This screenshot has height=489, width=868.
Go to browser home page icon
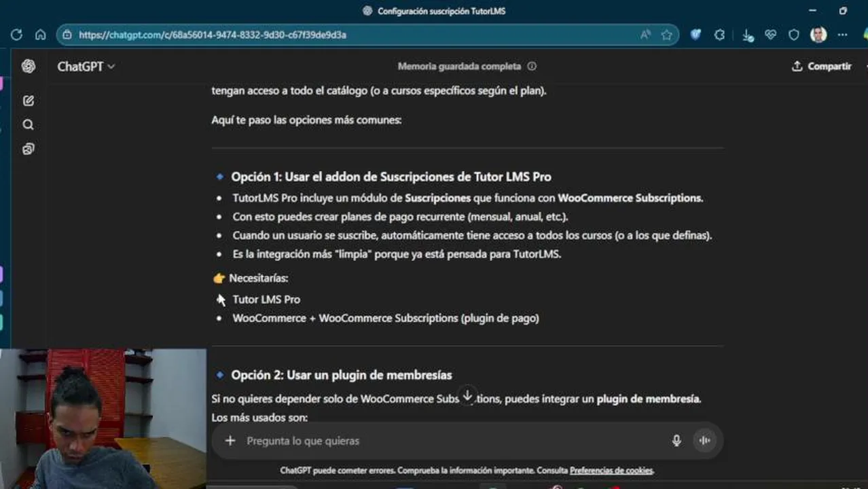pos(40,35)
